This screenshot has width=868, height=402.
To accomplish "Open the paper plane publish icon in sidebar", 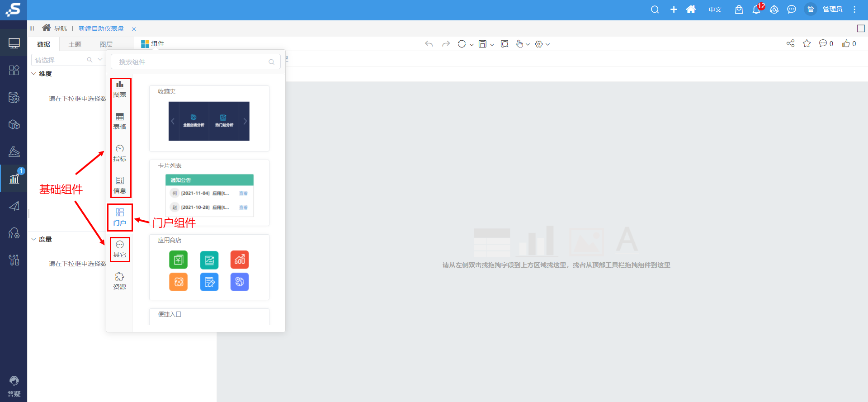I will [x=14, y=206].
